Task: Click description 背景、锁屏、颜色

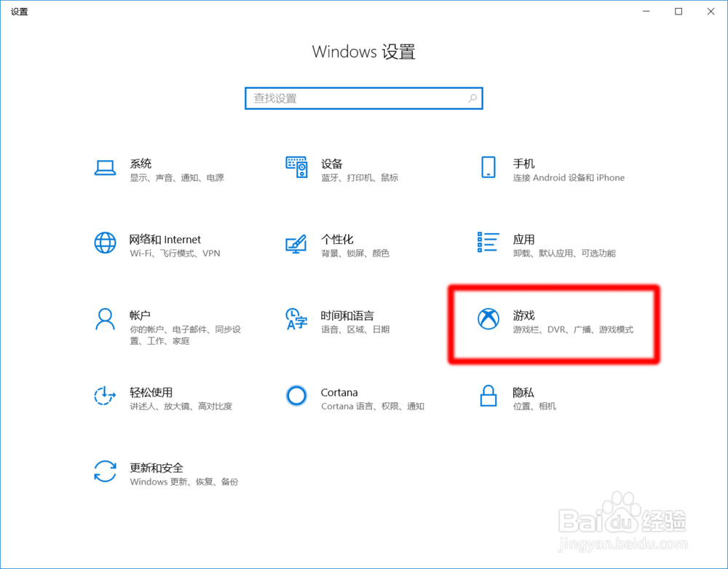Action: [355, 254]
